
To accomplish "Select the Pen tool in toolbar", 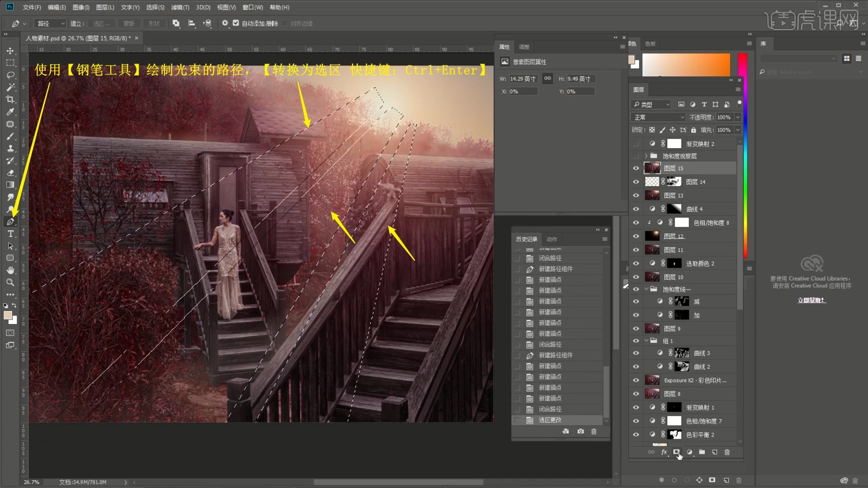I will tap(10, 222).
